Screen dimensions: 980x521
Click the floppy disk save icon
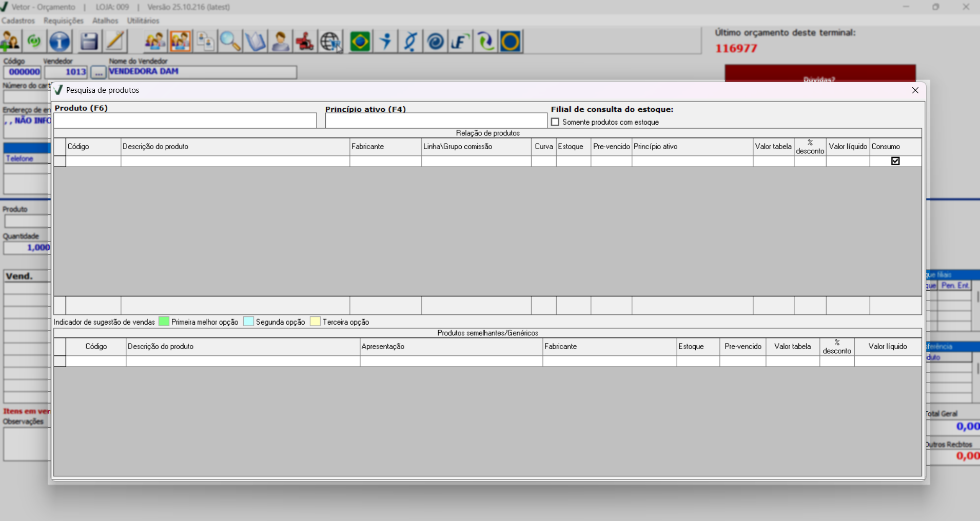click(89, 42)
